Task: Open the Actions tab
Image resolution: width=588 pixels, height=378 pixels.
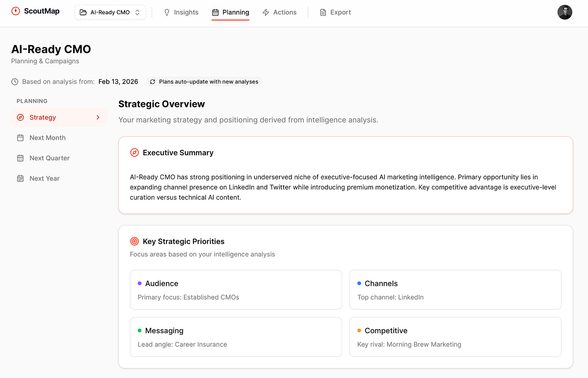Action: point(279,13)
